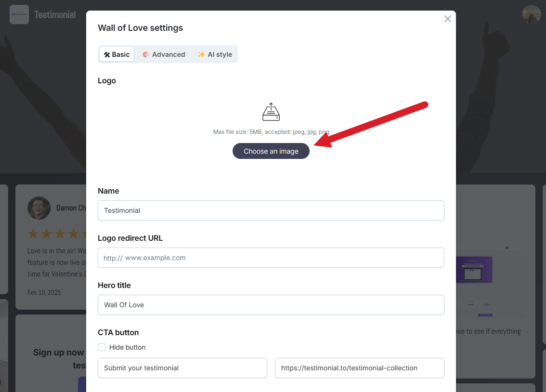Click the upload tray icon under Logo
546x392 pixels.
271,112
